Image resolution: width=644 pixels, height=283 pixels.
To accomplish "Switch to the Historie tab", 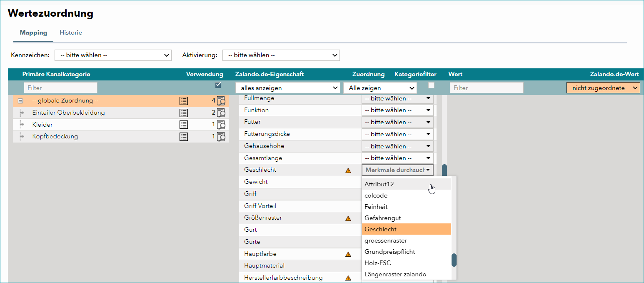I will [x=71, y=33].
